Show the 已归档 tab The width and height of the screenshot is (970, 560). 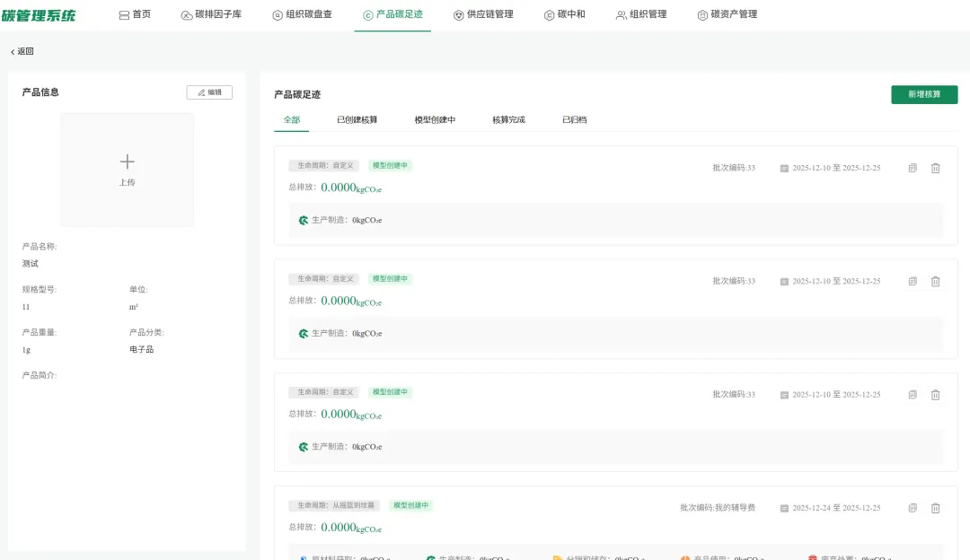point(575,120)
